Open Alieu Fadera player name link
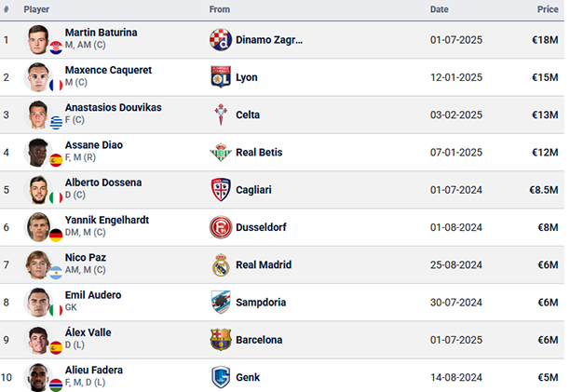The height and width of the screenshot is (392, 570). pos(94,370)
